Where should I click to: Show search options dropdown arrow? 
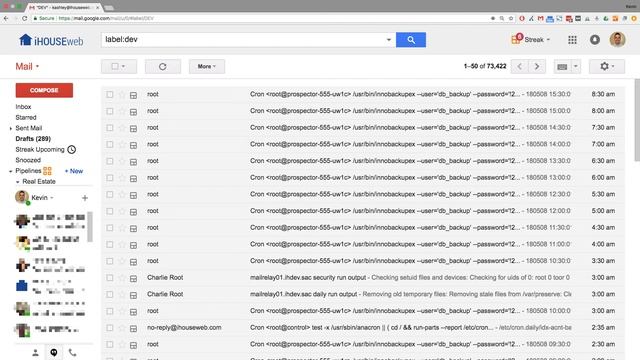point(389,40)
